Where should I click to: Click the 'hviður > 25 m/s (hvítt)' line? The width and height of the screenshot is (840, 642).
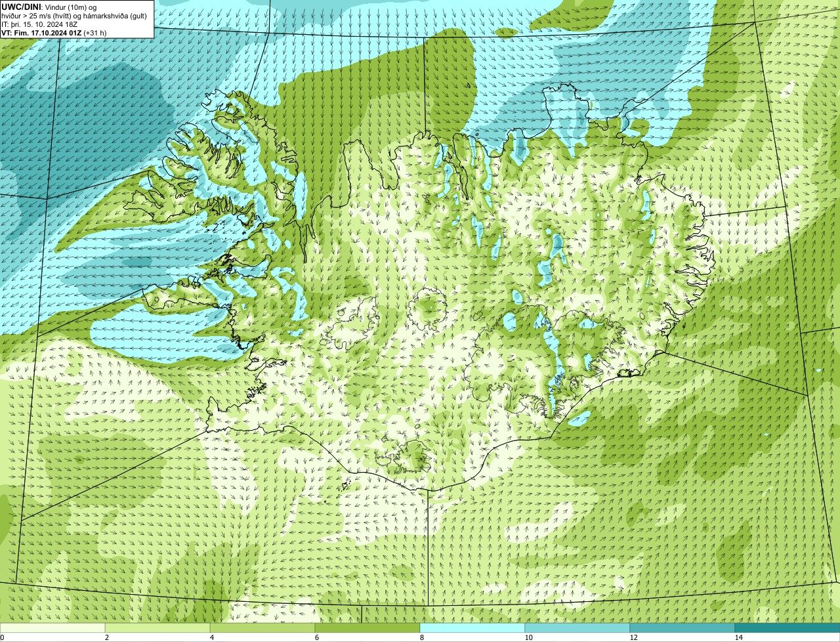point(74,15)
